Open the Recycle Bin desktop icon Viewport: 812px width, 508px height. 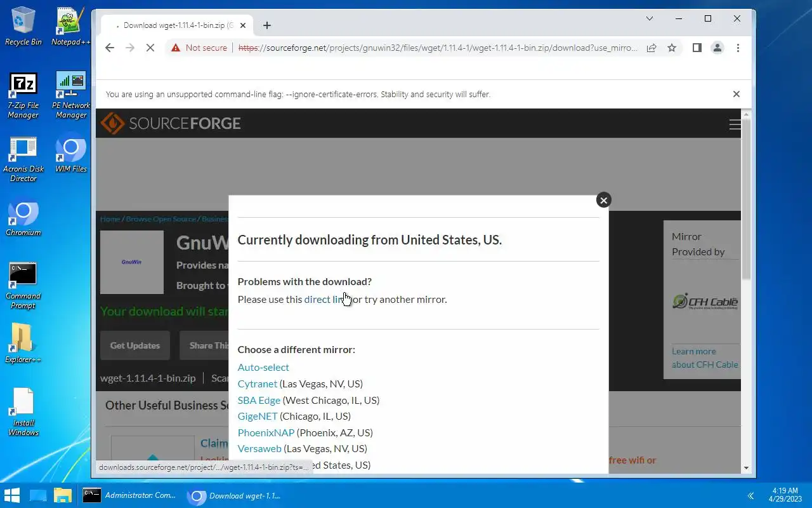click(23, 25)
